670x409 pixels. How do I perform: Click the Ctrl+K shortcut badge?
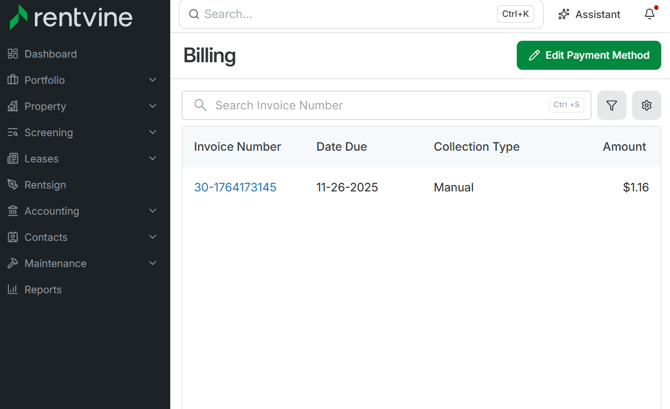(515, 14)
